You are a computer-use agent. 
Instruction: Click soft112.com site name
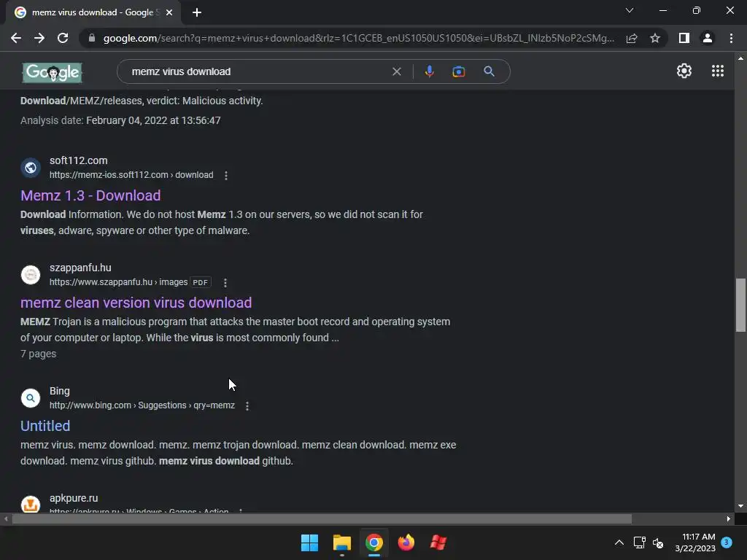click(x=79, y=160)
